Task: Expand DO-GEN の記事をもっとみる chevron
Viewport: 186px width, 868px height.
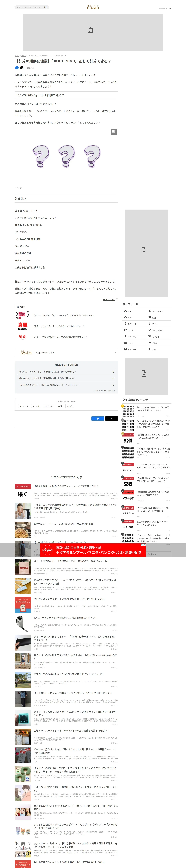Action: click(115, 352)
